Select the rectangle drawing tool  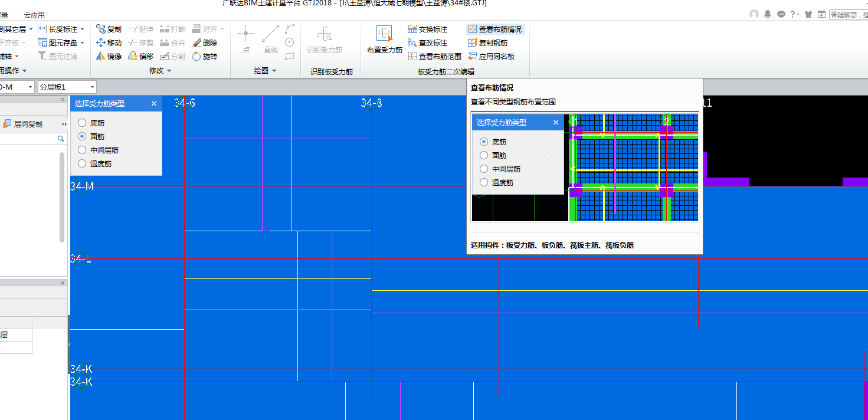pos(290,56)
